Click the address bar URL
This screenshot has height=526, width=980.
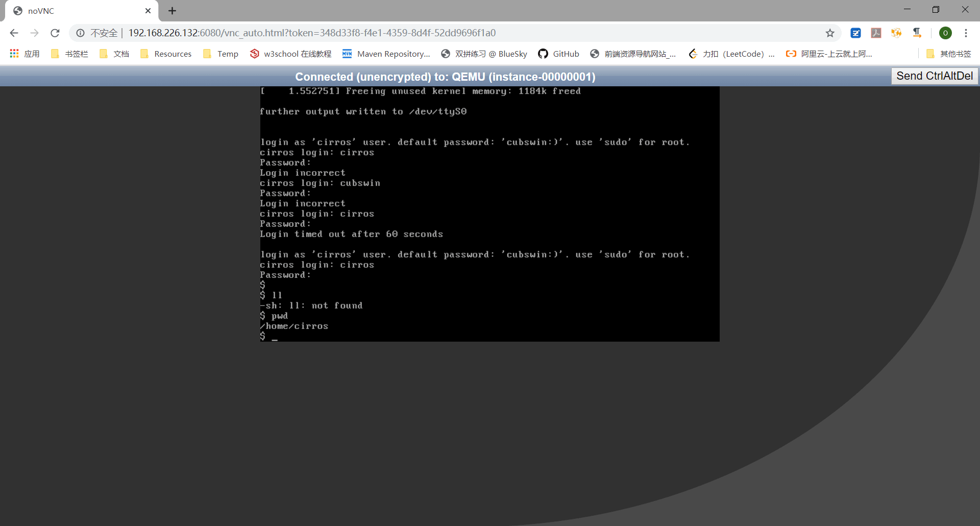(312, 33)
